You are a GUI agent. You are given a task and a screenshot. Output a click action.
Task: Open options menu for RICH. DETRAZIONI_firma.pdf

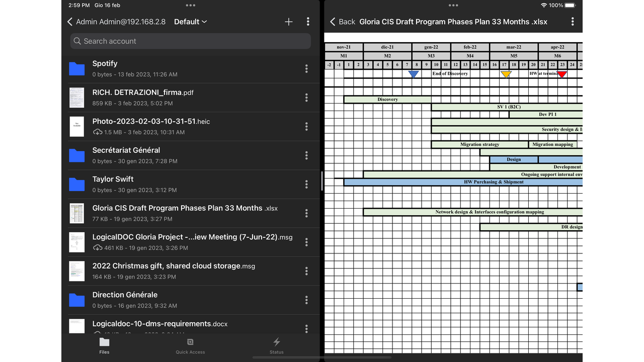306,98
